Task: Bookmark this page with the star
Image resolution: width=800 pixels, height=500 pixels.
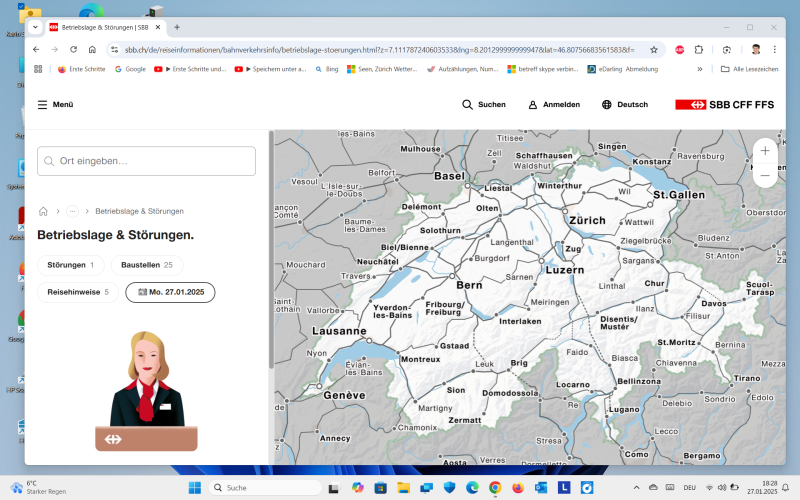Action: pos(654,49)
